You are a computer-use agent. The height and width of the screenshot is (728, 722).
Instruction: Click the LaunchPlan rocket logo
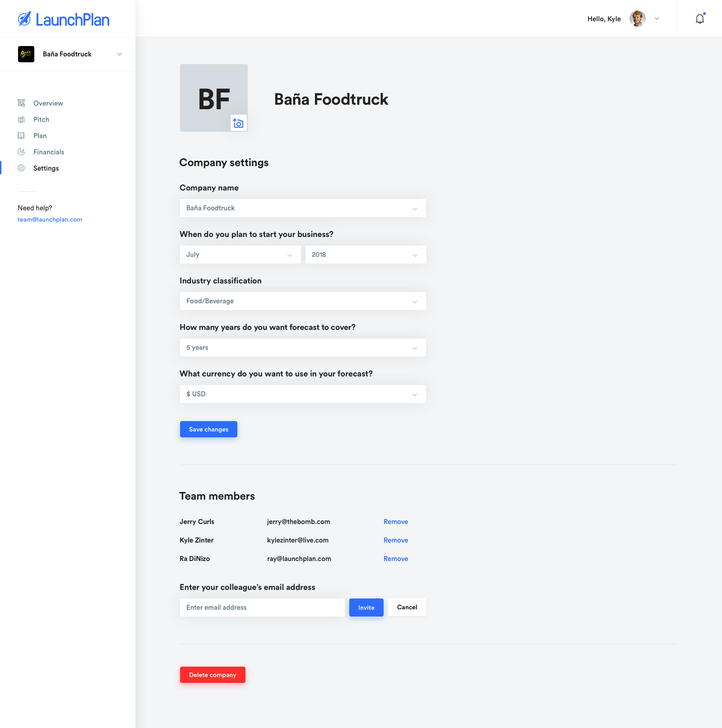[24, 19]
